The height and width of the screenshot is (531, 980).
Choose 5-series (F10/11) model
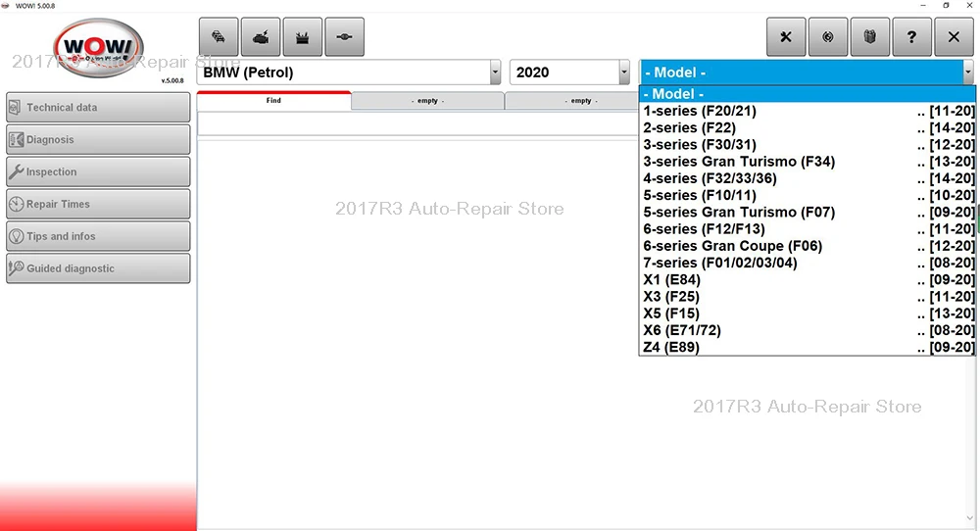807,195
